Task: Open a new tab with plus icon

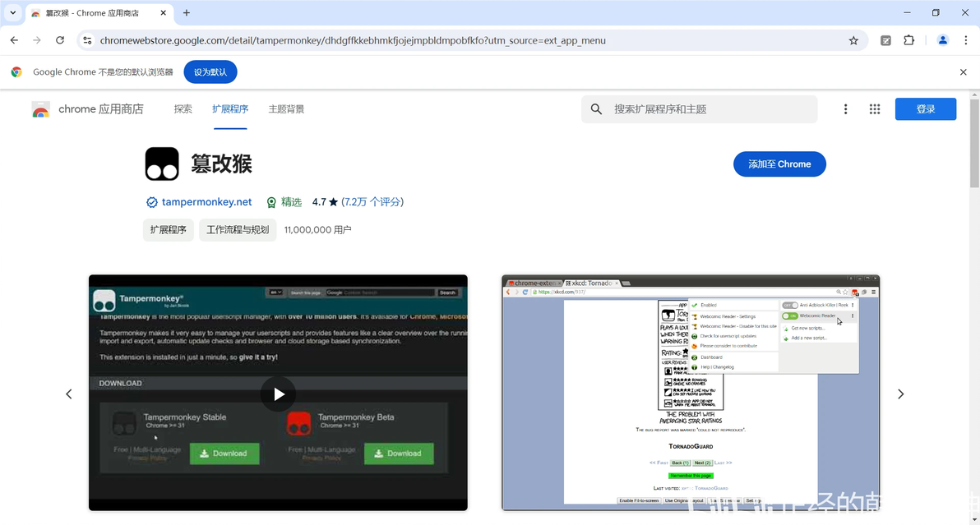Action: point(187,12)
